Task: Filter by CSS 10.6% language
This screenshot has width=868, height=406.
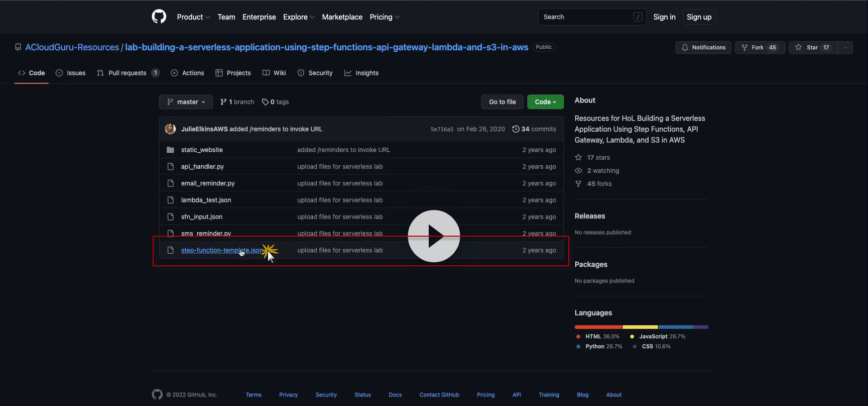Action: coord(652,347)
